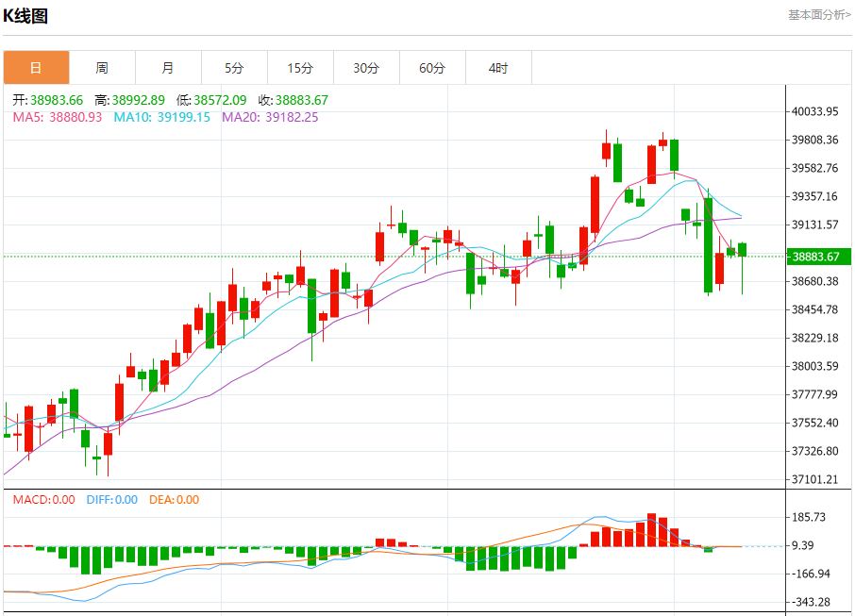Click the 38229.18 axis price label
The image size is (855, 616).
point(815,338)
